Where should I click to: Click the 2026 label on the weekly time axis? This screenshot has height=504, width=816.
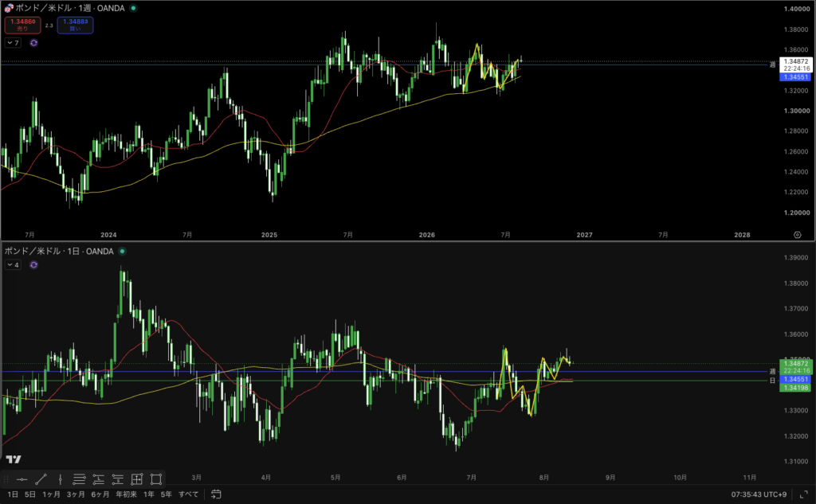click(427, 235)
